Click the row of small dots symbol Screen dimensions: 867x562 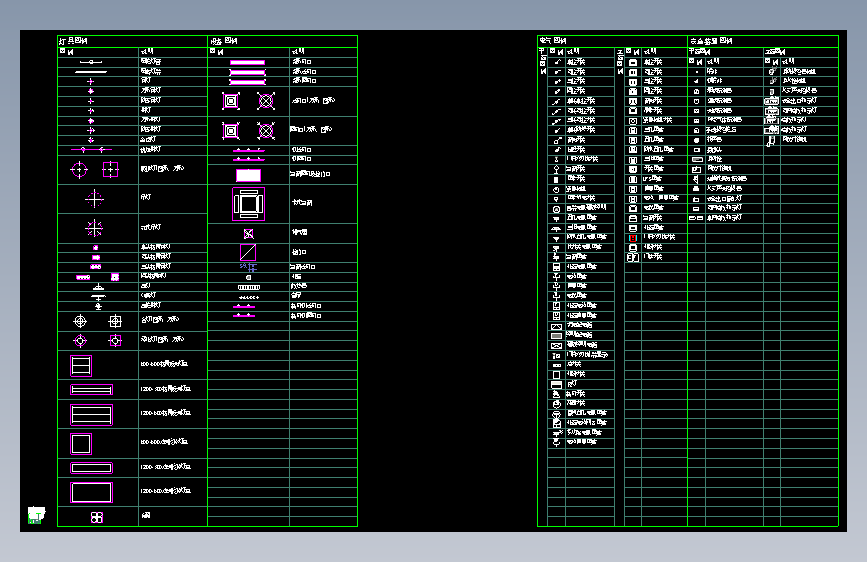click(248, 298)
